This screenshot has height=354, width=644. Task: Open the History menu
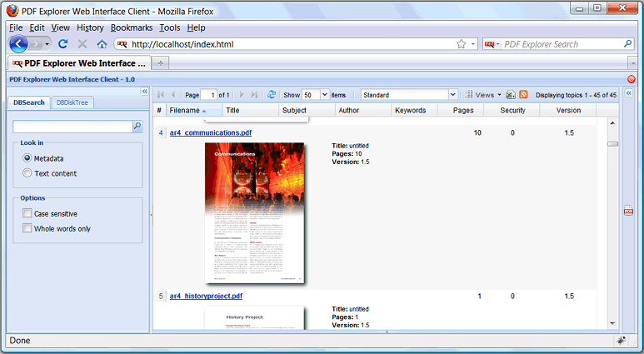coord(90,27)
